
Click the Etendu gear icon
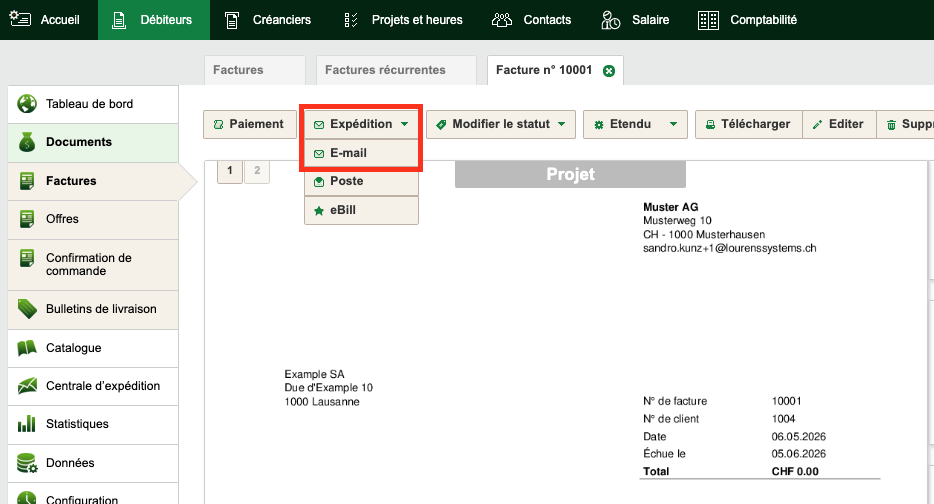point(599,125)
